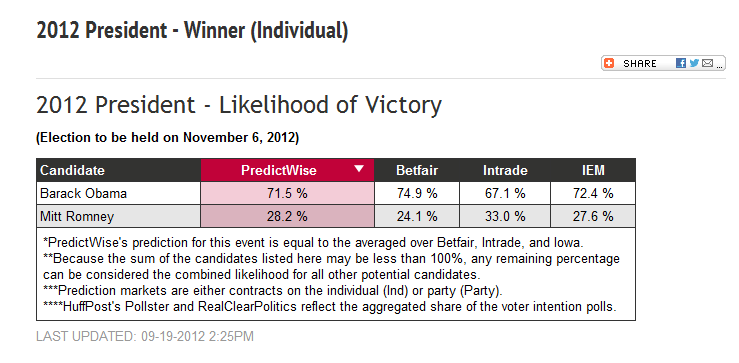Click the orange plus share icon
The width and height of the screenshot is (739, 363).
[x=609, y=63]
